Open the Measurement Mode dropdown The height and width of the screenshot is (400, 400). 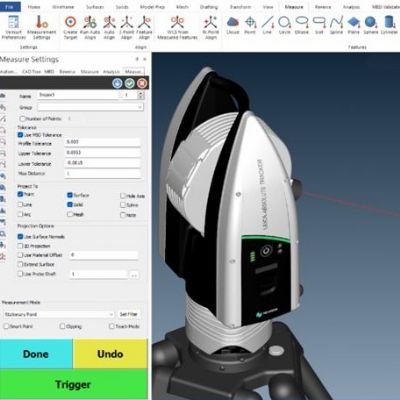pos(59,314)
